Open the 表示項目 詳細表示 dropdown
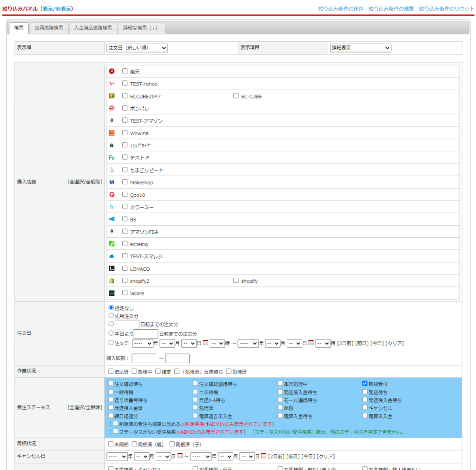476x470 pixels. click(x=360, y=48)
